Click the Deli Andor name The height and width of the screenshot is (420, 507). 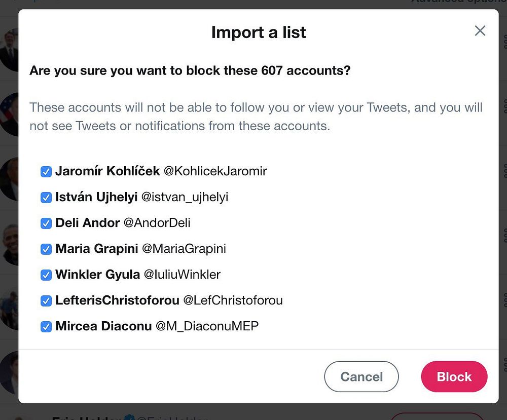click(88, 223)
